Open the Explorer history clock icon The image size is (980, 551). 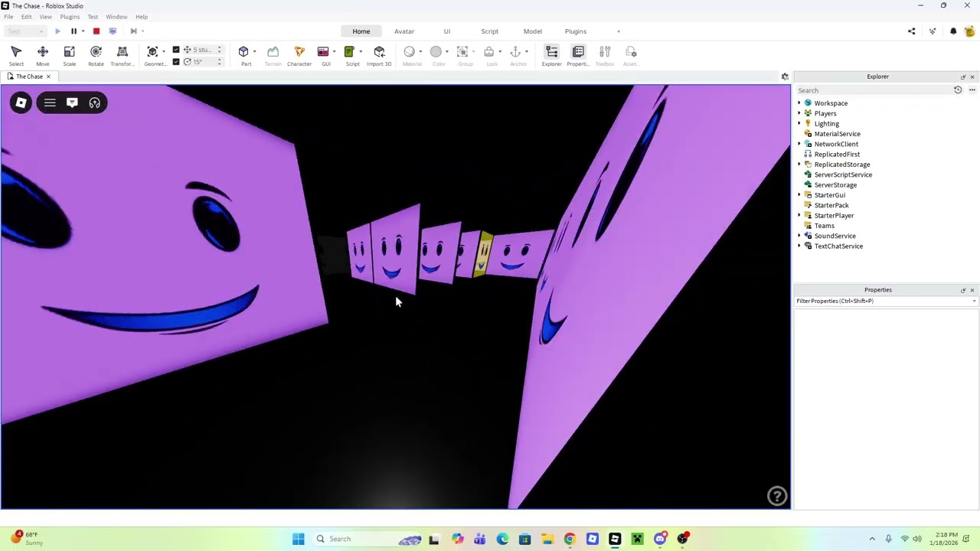point(958,90)
